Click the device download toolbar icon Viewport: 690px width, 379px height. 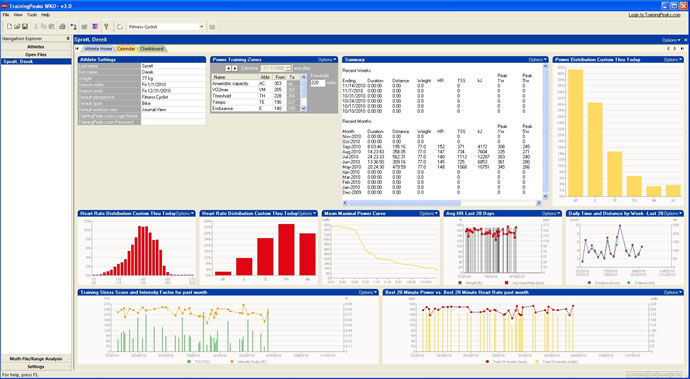point(73,27)
